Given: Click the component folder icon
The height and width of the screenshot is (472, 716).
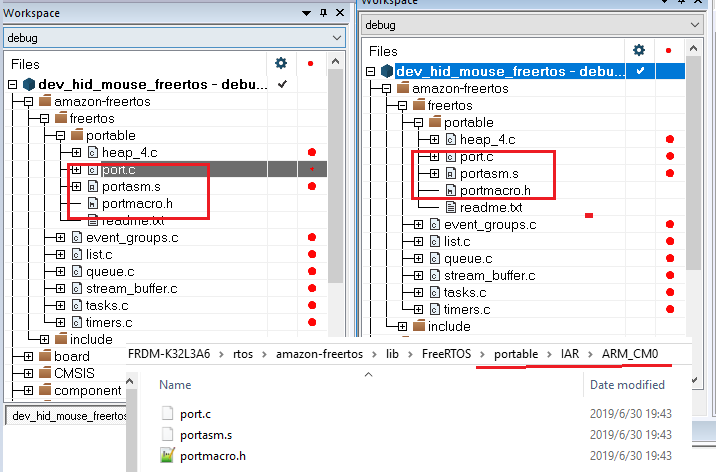Looking at the screenshot, I should pos(43,390).
